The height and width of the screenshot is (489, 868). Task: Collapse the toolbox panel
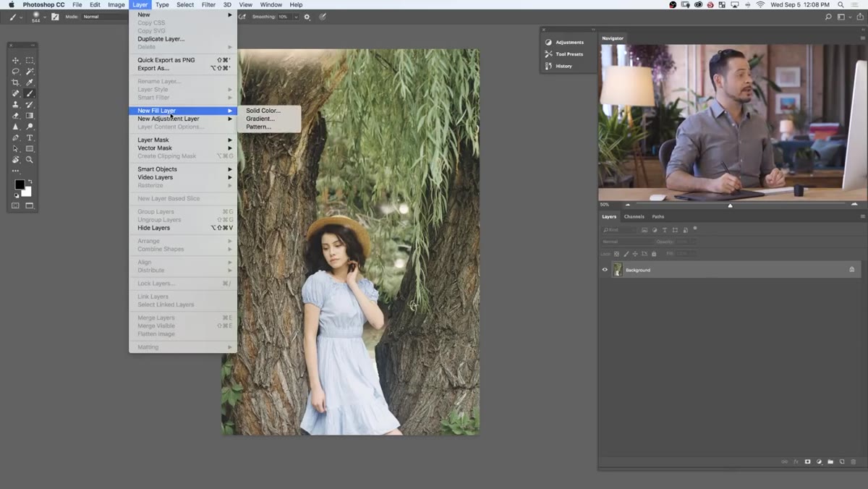(33, 45)
